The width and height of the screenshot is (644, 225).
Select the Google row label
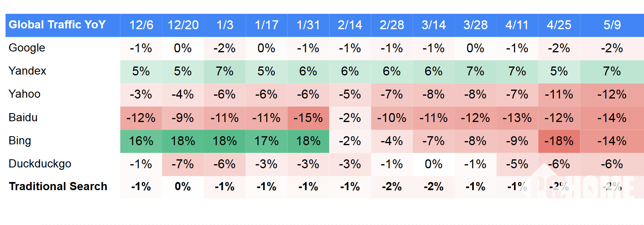coord(27,48)
